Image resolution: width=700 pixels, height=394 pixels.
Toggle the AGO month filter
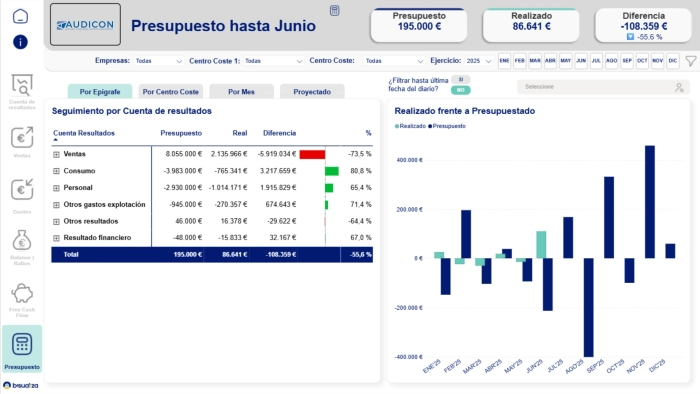point(612,61)
